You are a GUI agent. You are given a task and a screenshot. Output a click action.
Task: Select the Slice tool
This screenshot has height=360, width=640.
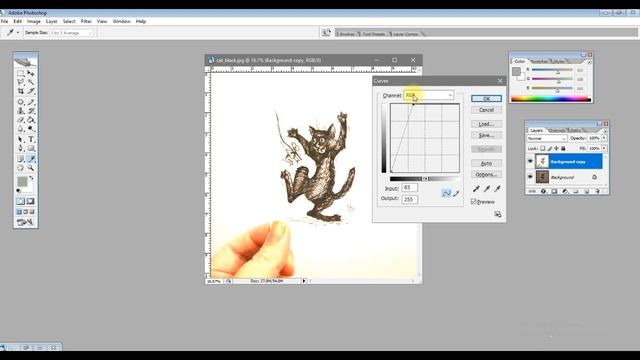pos(31,91)
